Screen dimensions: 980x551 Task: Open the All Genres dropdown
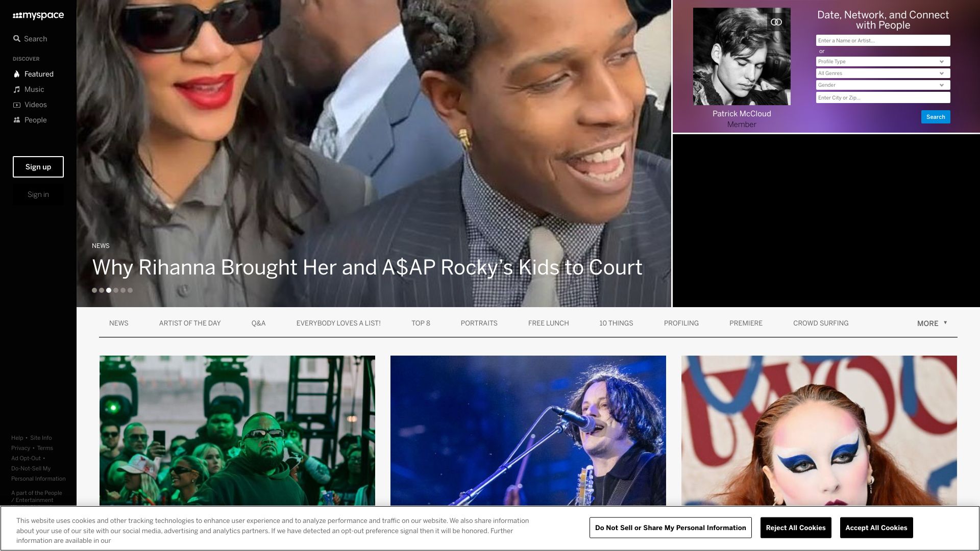pos(883,73)
